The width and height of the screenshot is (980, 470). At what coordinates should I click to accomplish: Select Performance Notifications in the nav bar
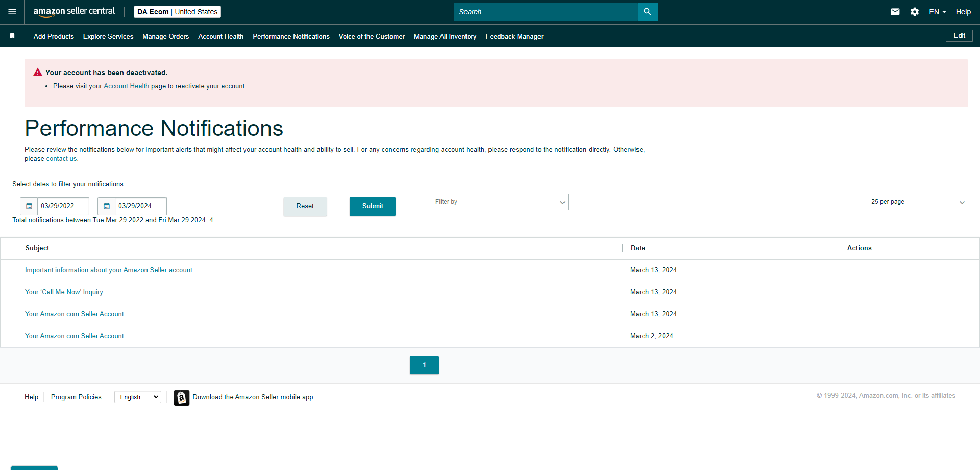click(291, 36)
